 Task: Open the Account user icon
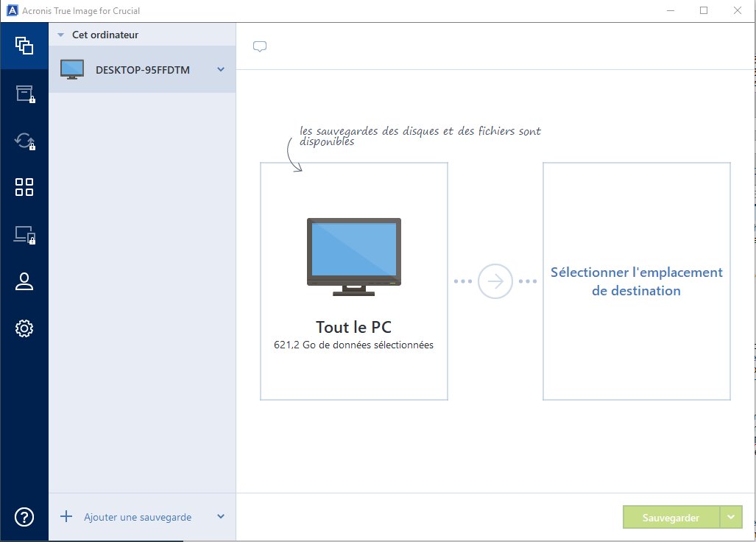24,281
